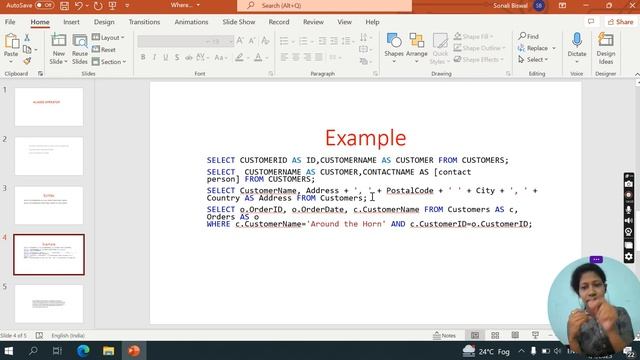Expand the Shapes gallery dropdown

tap(394, 62)
